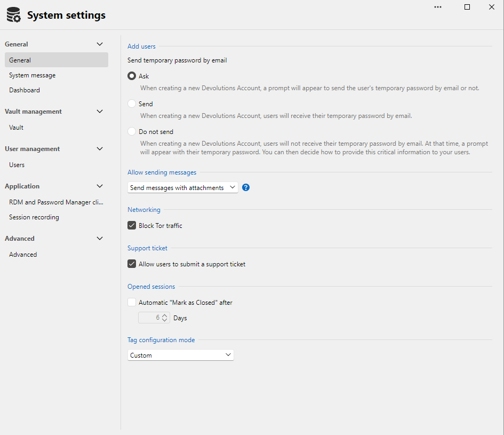This screenshot has width=504, height=435.
Task: Select General page in sidebar
Action: (x=56, y=60)
